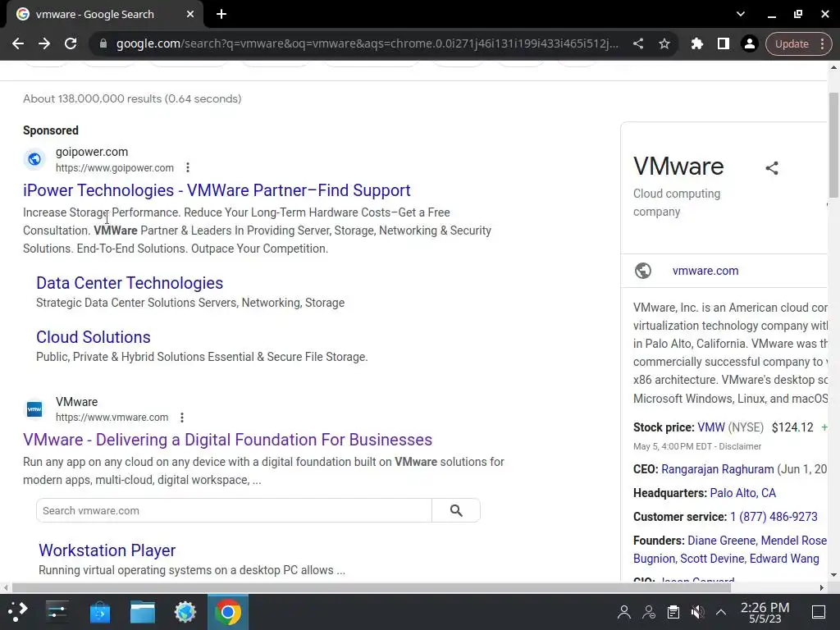This screenshot has height=630, width=840.
Task: Toggle the muted volume tray icon
Action: tap(697, 612)
